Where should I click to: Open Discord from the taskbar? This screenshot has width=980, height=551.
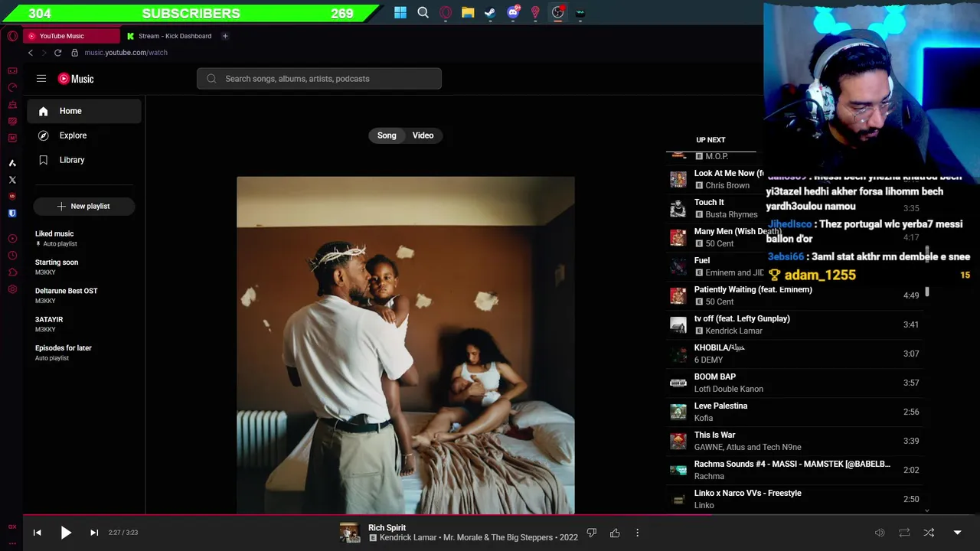point(513,13)
